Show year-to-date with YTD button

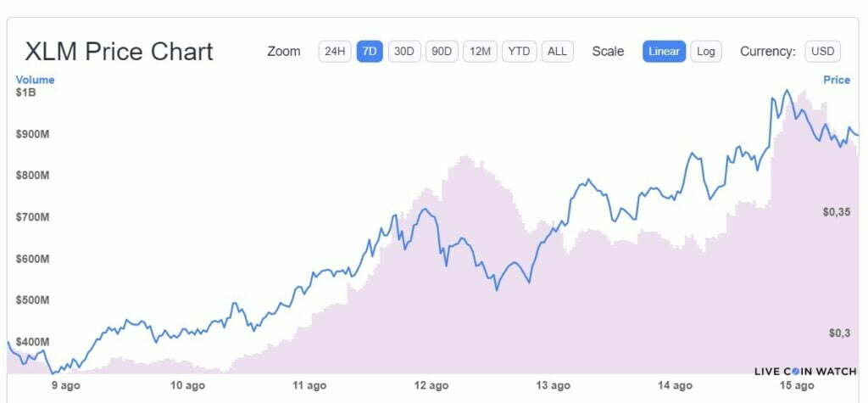tap(519, 51)
